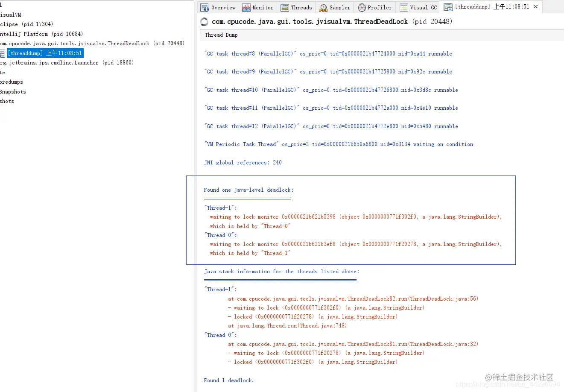Click the loading spinner icon beside ThreadDeadLock title

click(204, 22)
